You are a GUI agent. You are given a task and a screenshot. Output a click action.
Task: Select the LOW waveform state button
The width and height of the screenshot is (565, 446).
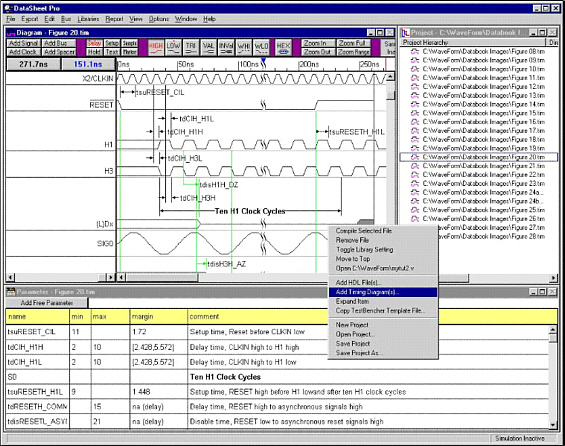(x=173, y=48)
